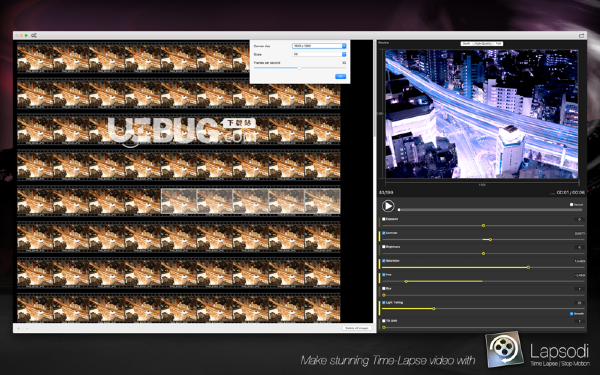The height and width of the screenshot is (375, 600).
Task: Play the time-lapse preview
Action: point(388,206)
